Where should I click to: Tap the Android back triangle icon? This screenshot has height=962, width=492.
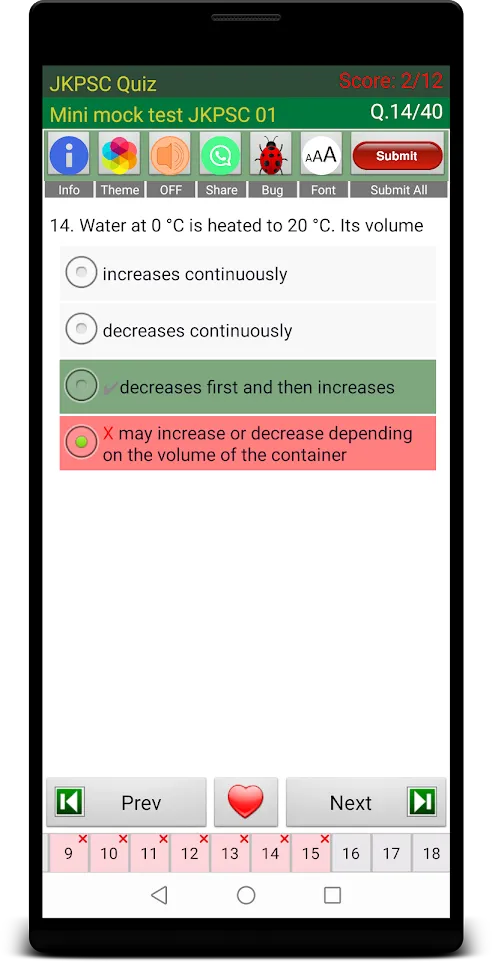(x=159, y=895)
